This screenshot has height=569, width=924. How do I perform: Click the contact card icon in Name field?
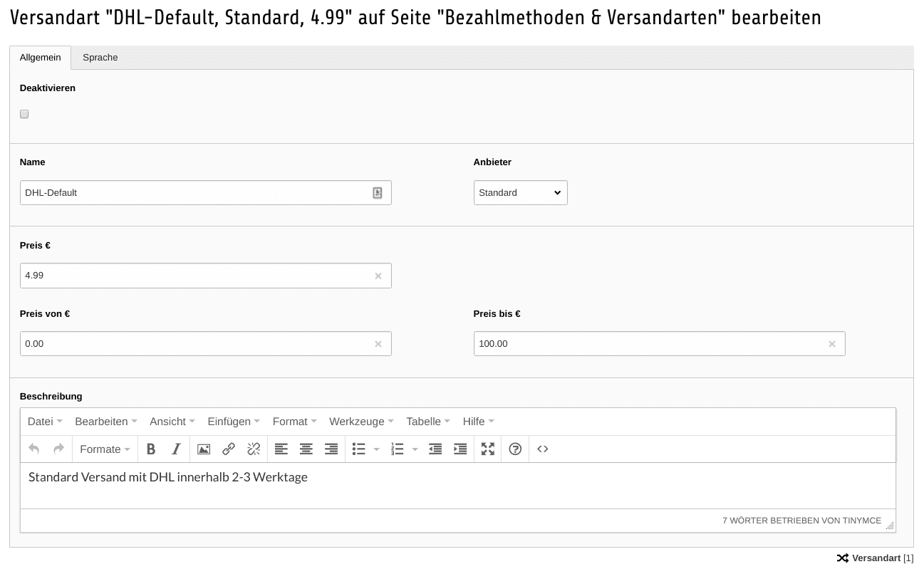(x=378, y=193)
